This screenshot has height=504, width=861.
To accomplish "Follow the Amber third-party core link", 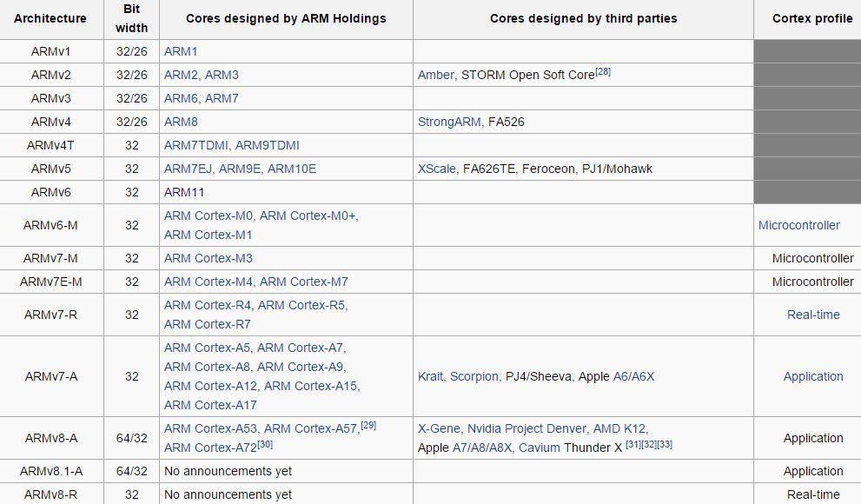I will tap(436, 76).
